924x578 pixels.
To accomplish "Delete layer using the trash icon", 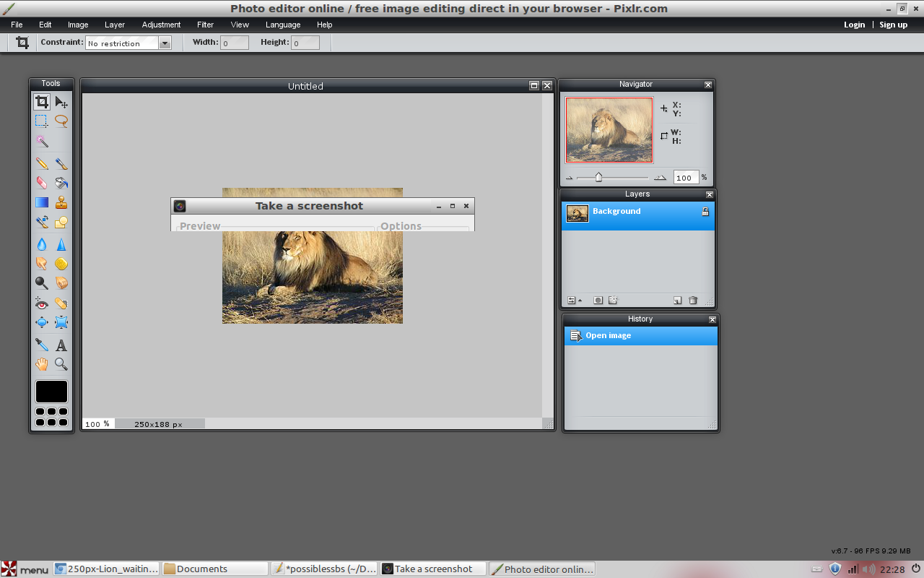I will [693, 301].
